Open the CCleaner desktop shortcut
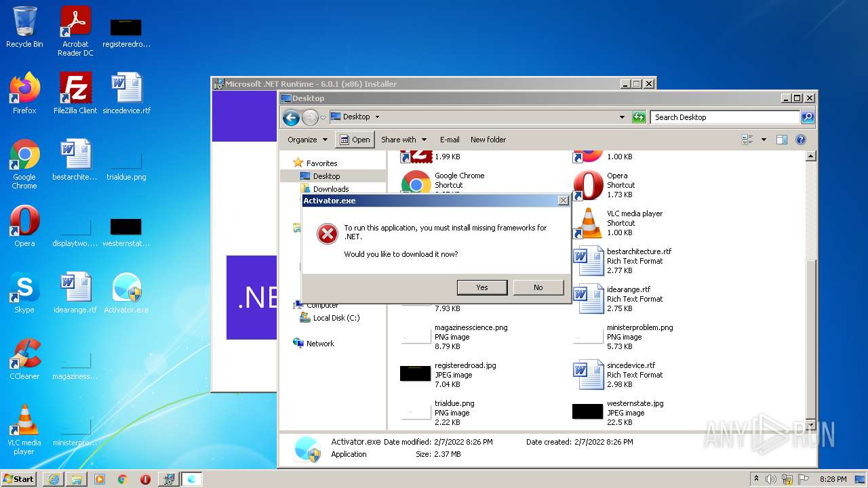This screenshot has height=488, width=868. coord(24,359)
